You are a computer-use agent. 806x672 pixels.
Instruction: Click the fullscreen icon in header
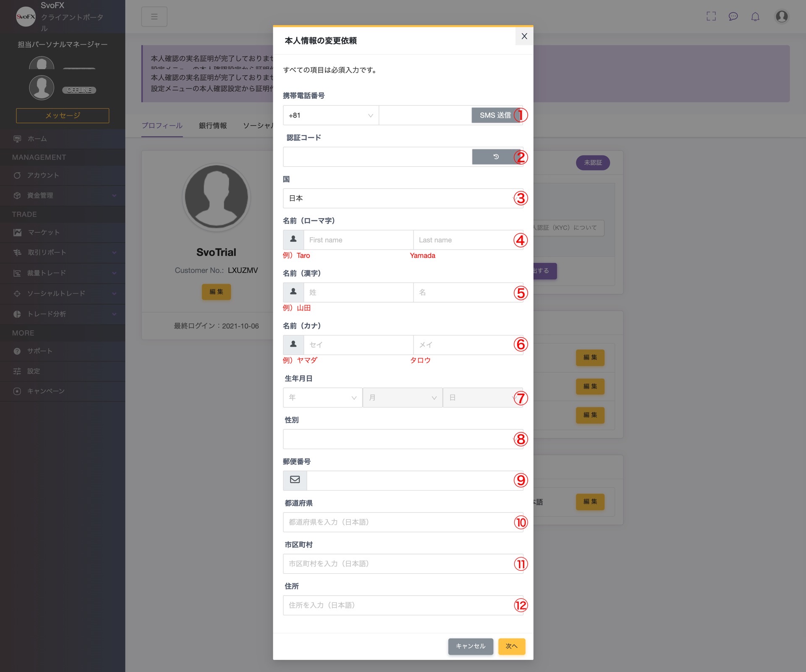[x=711, y=16]
